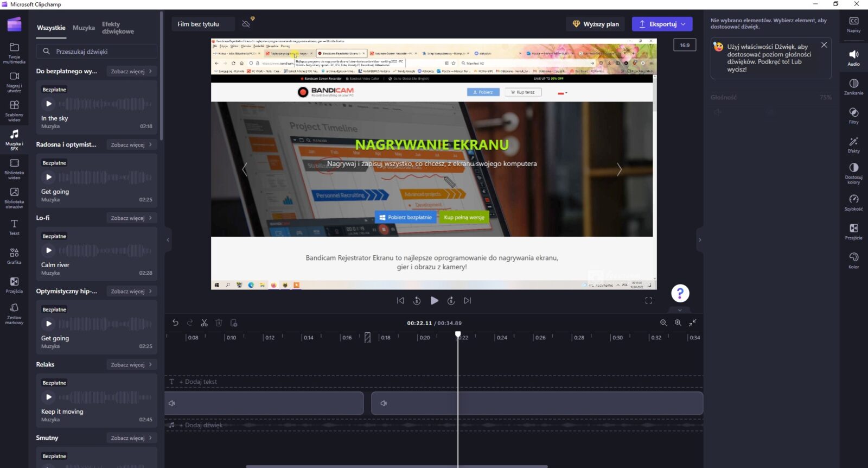Mute the first audio clip on timeline
Image resolution: width=868 pixels, height=468 pixels.
pyautogui.click(x=172, y=403)
